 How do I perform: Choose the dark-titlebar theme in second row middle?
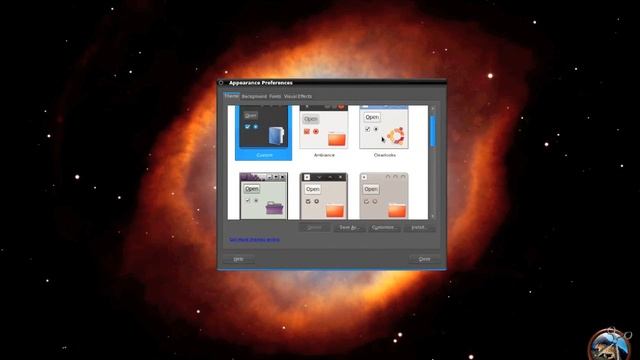pyautogui.click(x=324, y=196)
